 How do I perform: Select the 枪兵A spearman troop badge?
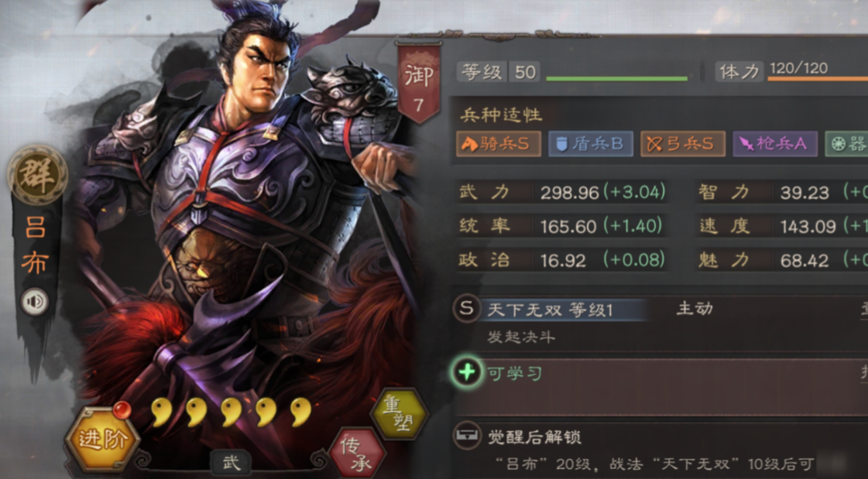(775, 144)
